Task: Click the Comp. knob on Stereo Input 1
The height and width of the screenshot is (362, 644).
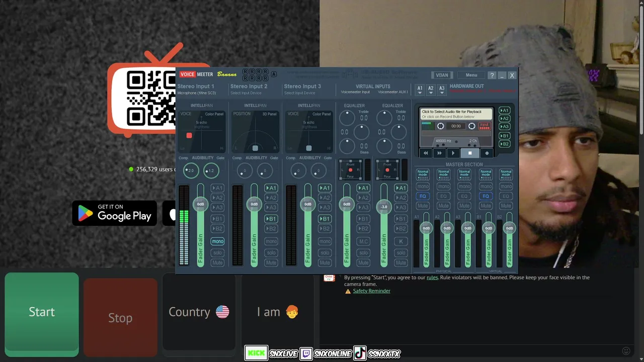Action: tap(191, 170)
